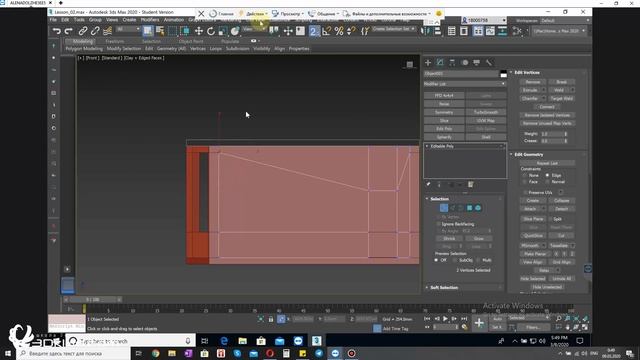Enable the Ignore Backfacing checkbox
640x360 pixels.
439,224
